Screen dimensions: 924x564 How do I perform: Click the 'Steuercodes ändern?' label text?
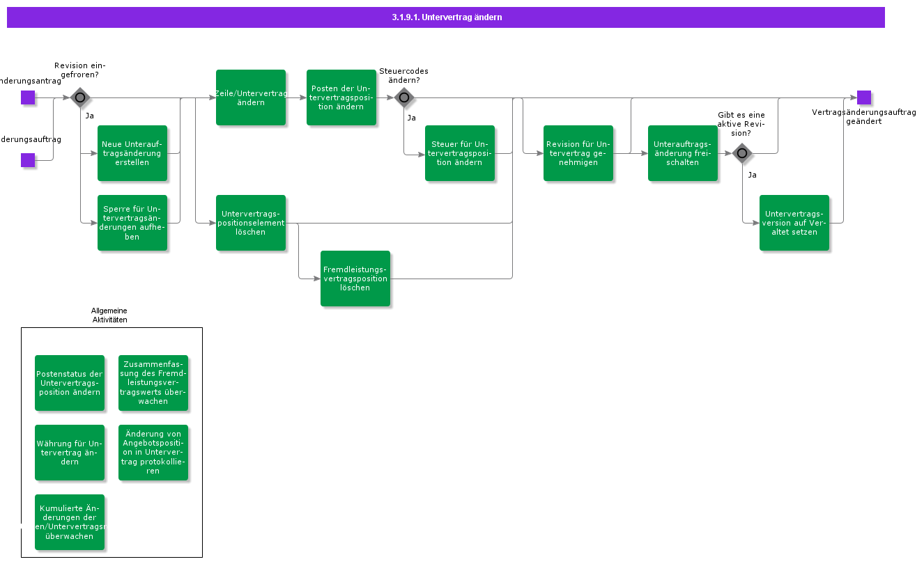point(404,76)
